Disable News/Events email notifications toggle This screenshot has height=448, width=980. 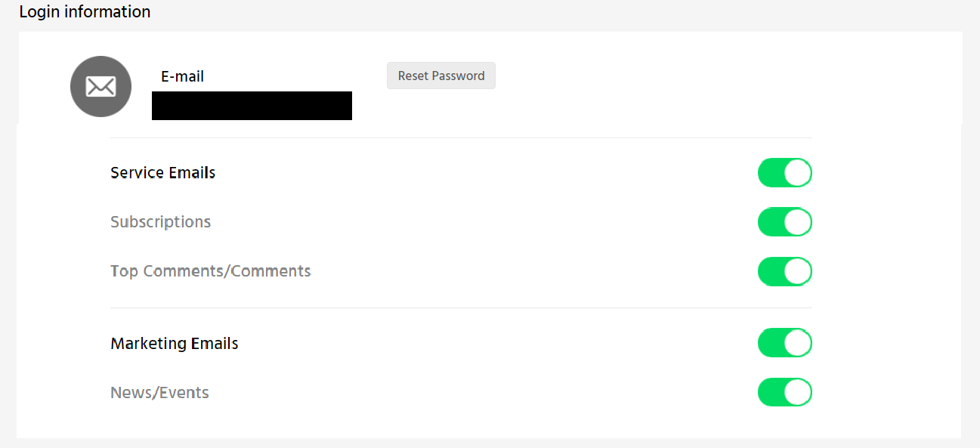784,393
